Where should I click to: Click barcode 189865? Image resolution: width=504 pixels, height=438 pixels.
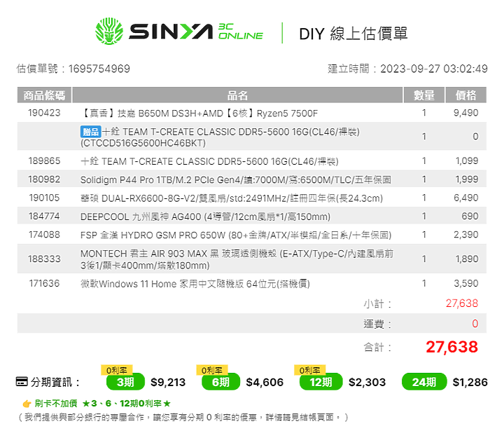(44, 160)
